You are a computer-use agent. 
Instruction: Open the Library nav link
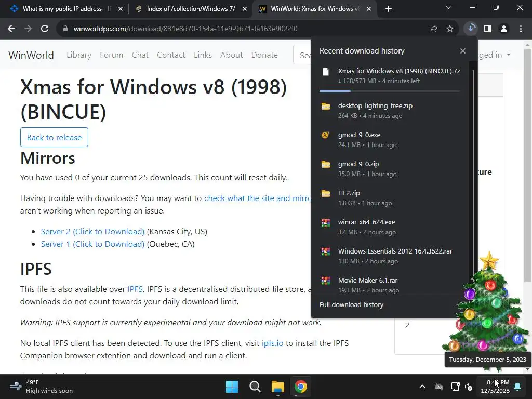coord(79,55)
